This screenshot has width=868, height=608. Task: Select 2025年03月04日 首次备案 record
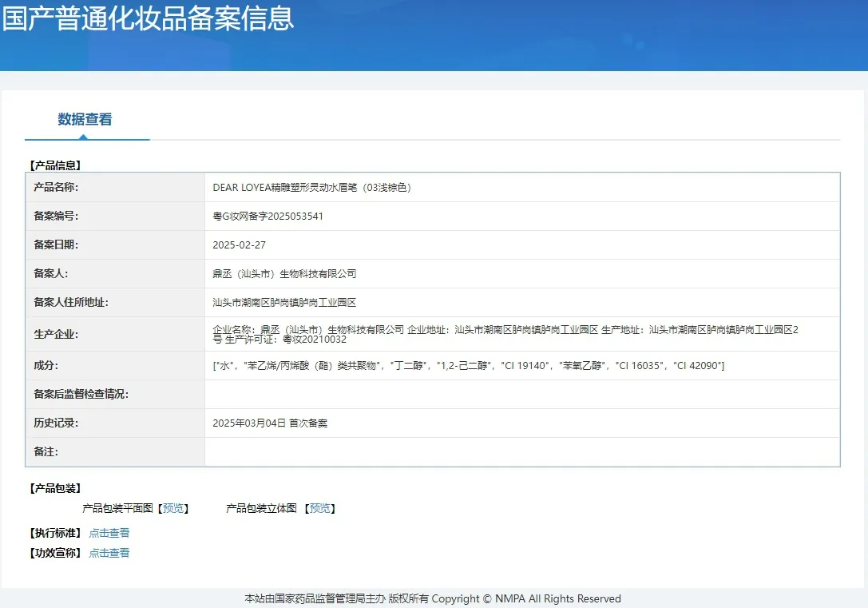coord(270,423)
